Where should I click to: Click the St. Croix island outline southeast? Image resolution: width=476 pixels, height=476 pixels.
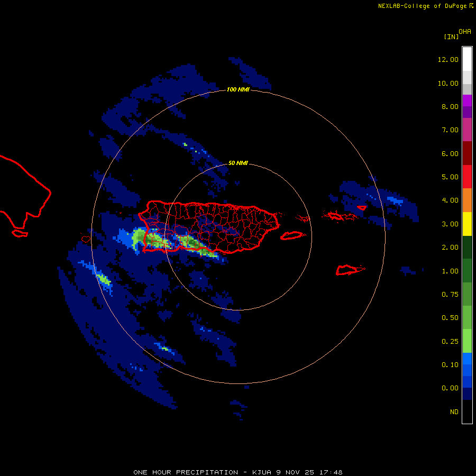click(350, 270)
